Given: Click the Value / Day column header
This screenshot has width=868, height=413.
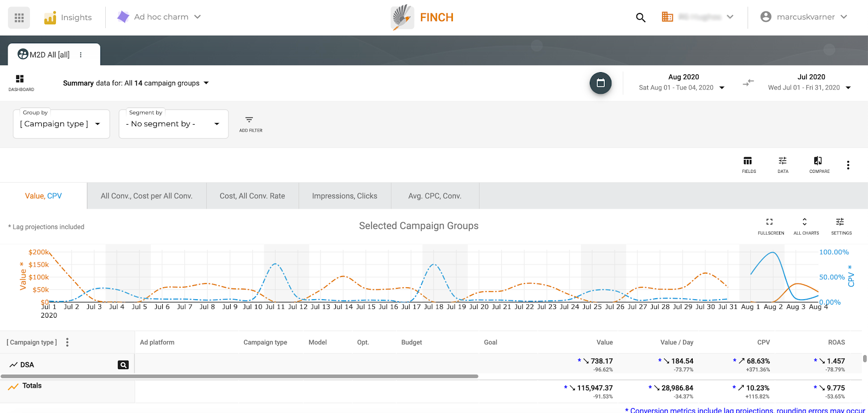Looking at the screenshot, I should [x=676, y=343].
